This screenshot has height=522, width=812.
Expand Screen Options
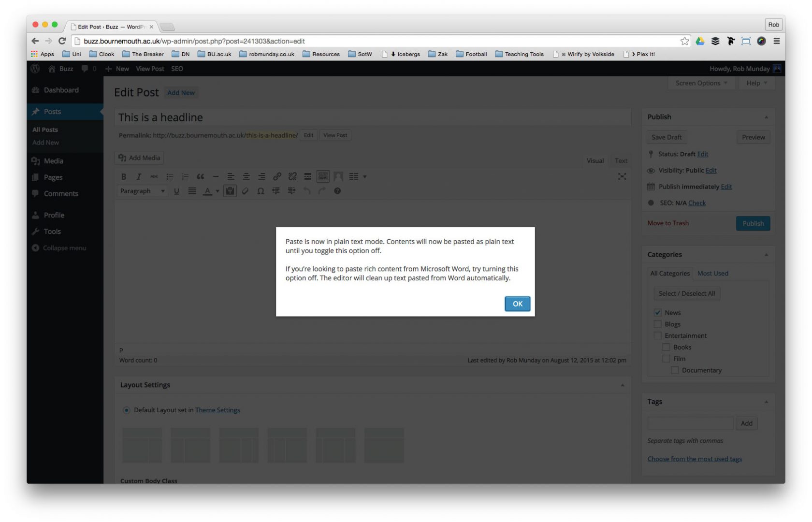[701, 83]
